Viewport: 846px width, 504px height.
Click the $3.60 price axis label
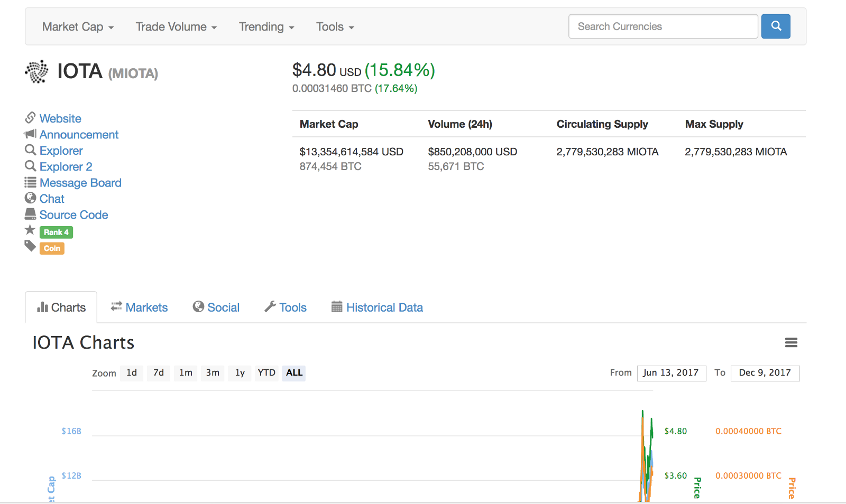coord(676,475)
